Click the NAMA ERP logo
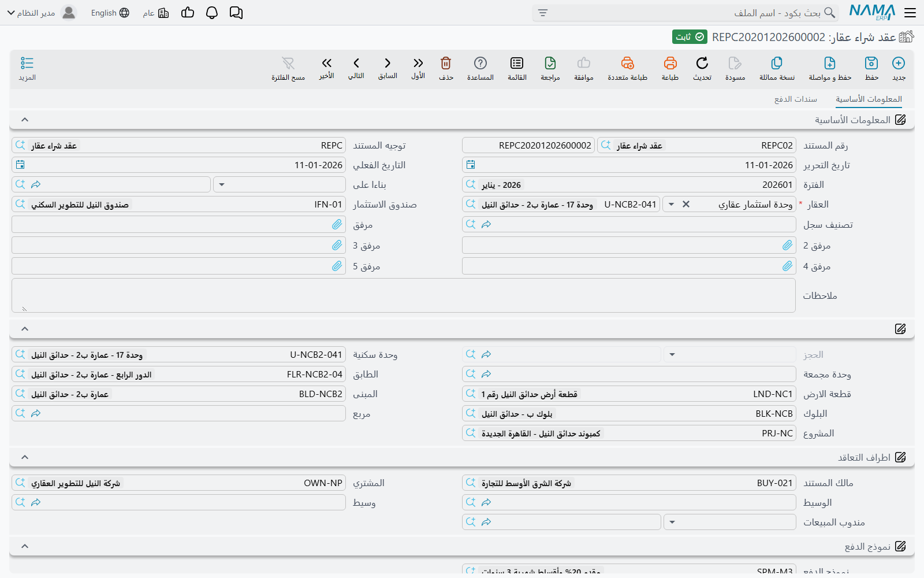The height and width of the screenshot is (578, 924). click(x=872, y=13)
